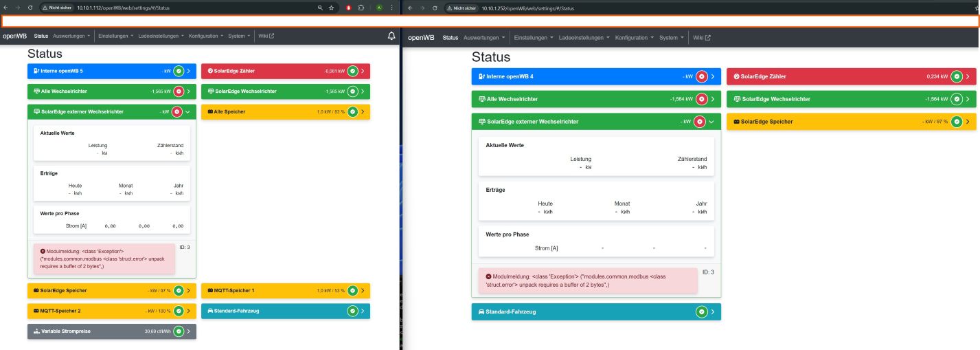Click the left browser address bar URL
This screenshot has width=980, height=350.
pos(124,8)
